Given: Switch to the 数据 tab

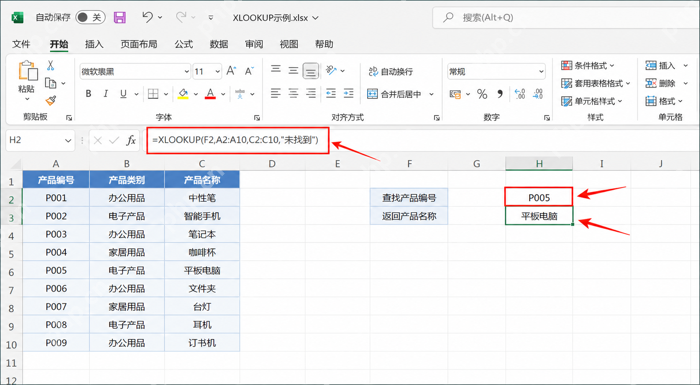Looking at the screenshot, I should tap(219, 44).
